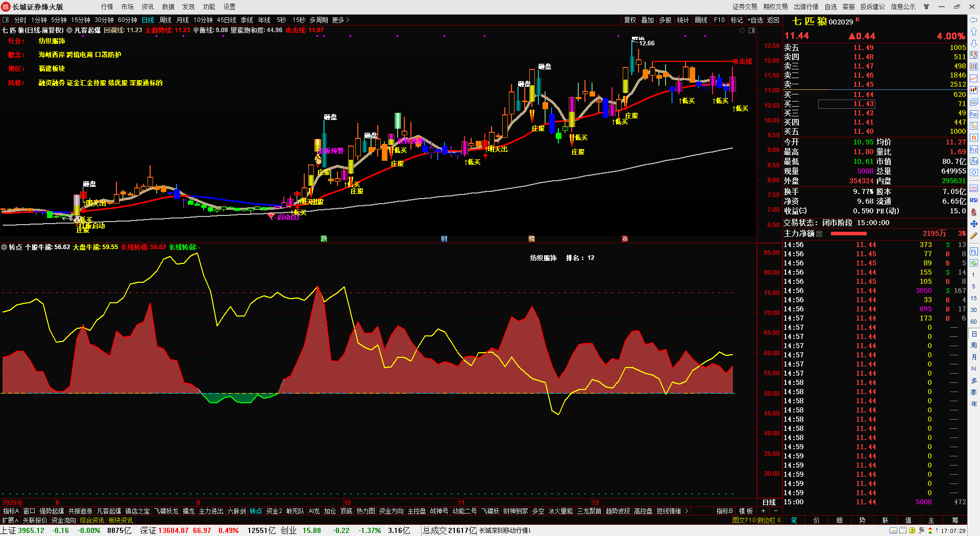Click the diamond icon above the price chart
Viewport: 980px width, 536px height.
(x=743, y=31)
